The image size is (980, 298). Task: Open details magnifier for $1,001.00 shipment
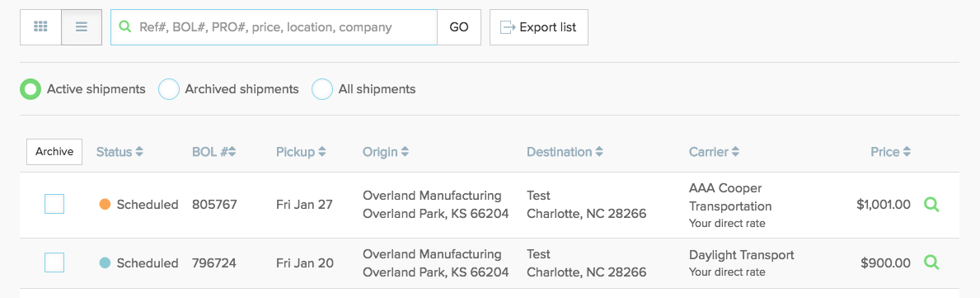tap(932, 204)
